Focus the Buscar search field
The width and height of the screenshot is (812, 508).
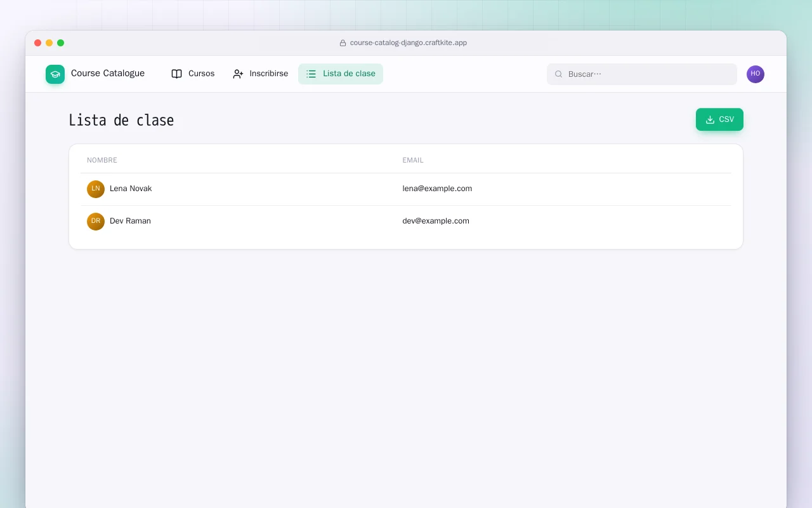click(x=642, y=74)
